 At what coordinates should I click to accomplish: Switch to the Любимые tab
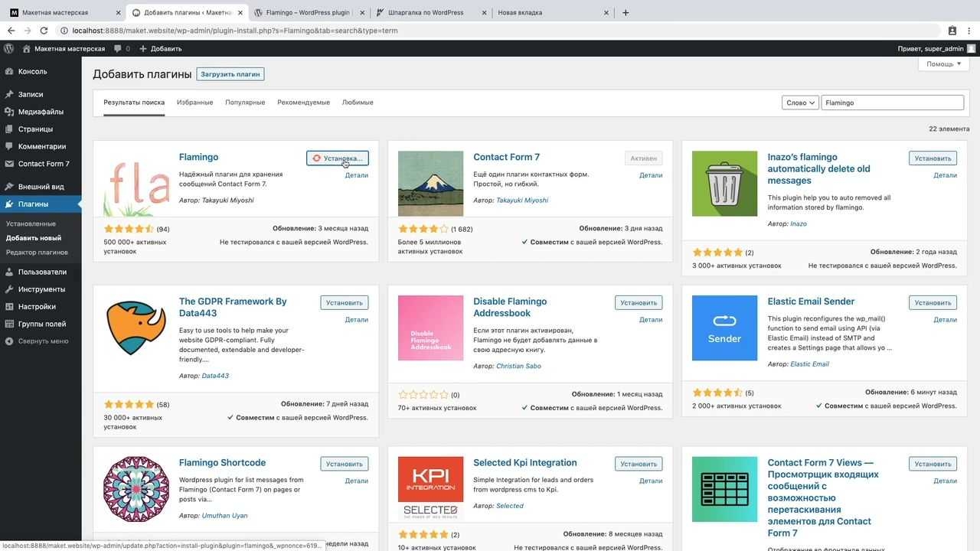click(x=358, y=103)
